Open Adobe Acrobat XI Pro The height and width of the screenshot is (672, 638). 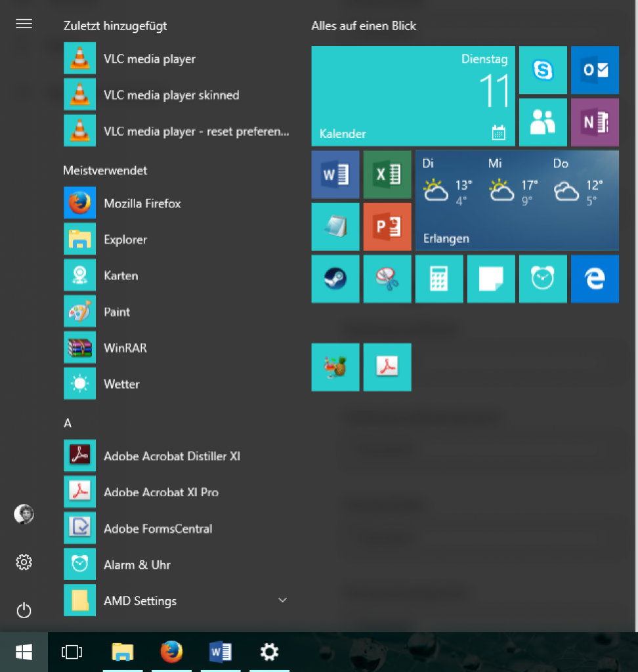click(x=177, y=492)
